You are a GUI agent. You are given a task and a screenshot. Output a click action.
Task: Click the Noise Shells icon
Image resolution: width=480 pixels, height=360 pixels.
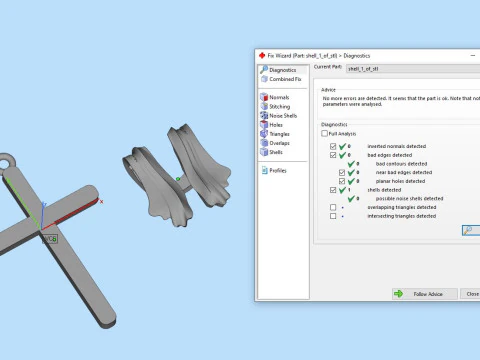[x=264, y=115]
